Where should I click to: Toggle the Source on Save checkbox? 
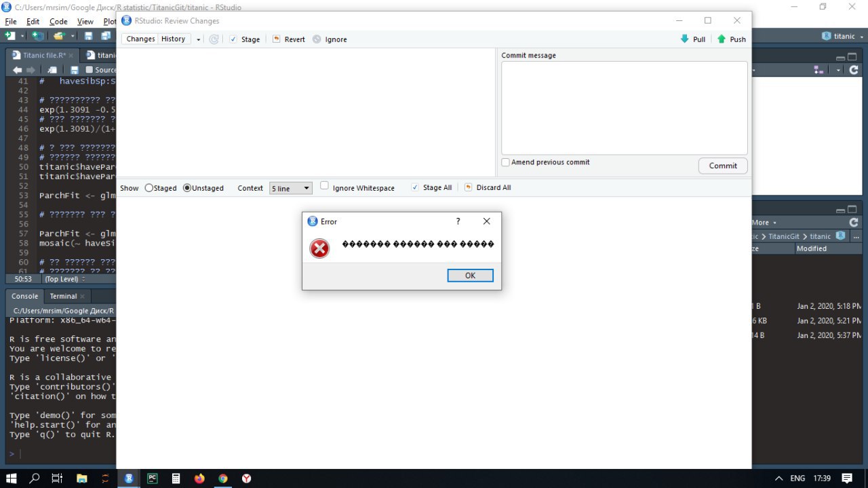89,70
